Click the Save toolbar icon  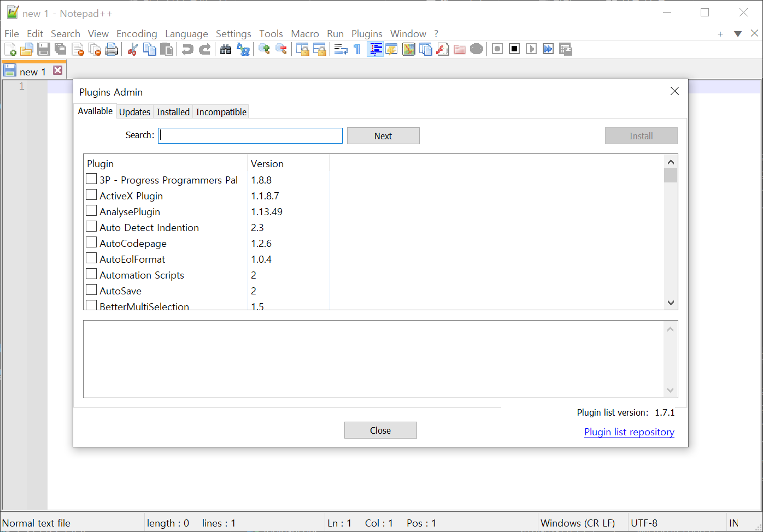[x=44, y=49]
